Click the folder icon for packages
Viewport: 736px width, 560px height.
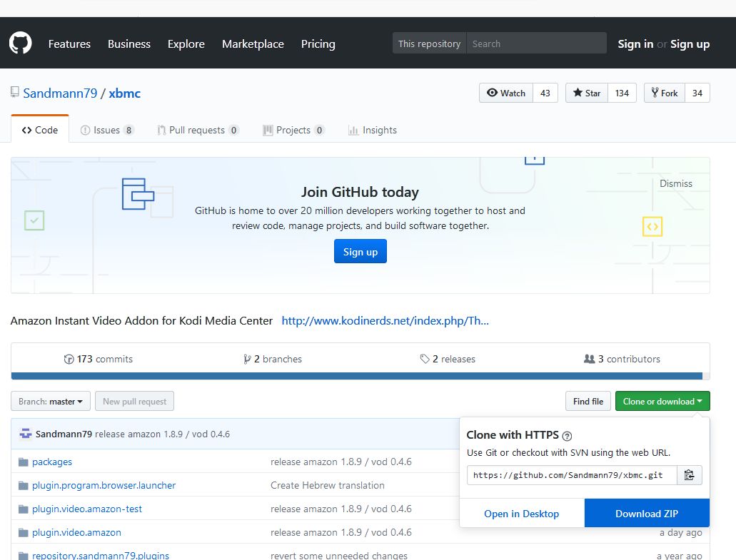point(24,462)
